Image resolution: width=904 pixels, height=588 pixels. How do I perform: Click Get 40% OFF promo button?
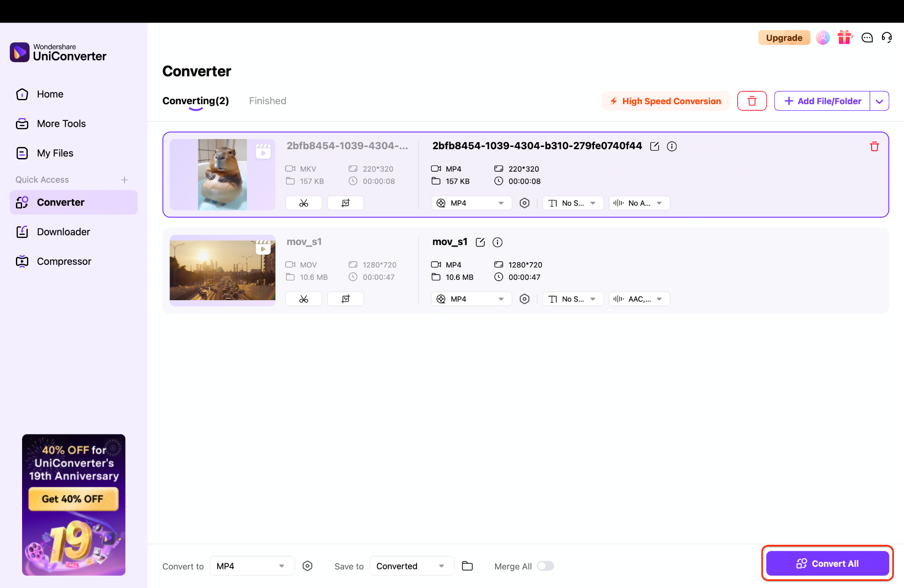click(73, 499)
